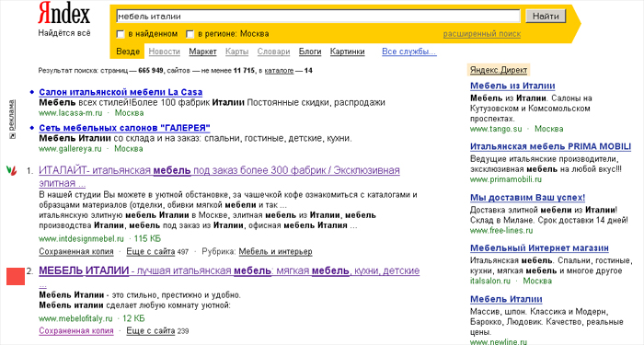Click Москва next to www.tango.su

(x=548, y=129)
